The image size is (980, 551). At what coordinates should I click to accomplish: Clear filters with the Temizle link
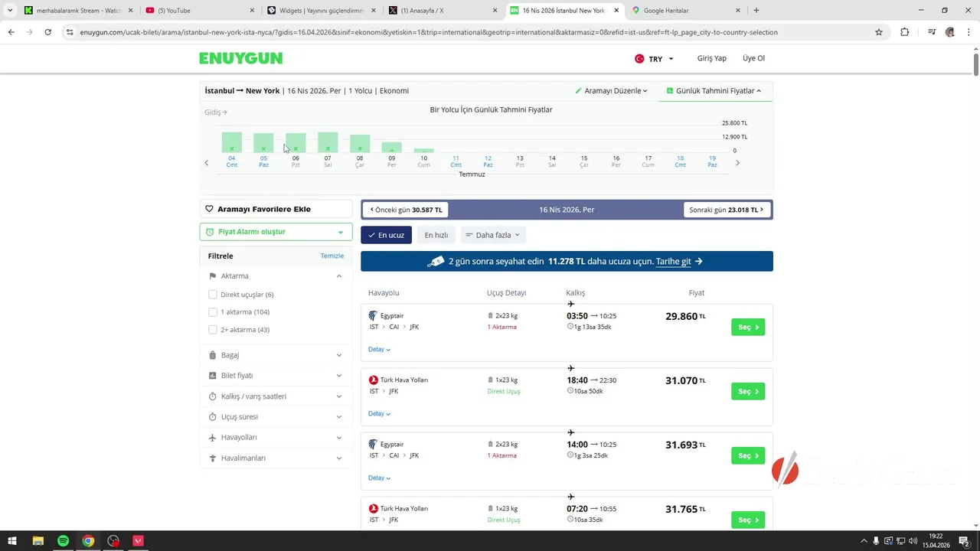[x=332, y=256]
